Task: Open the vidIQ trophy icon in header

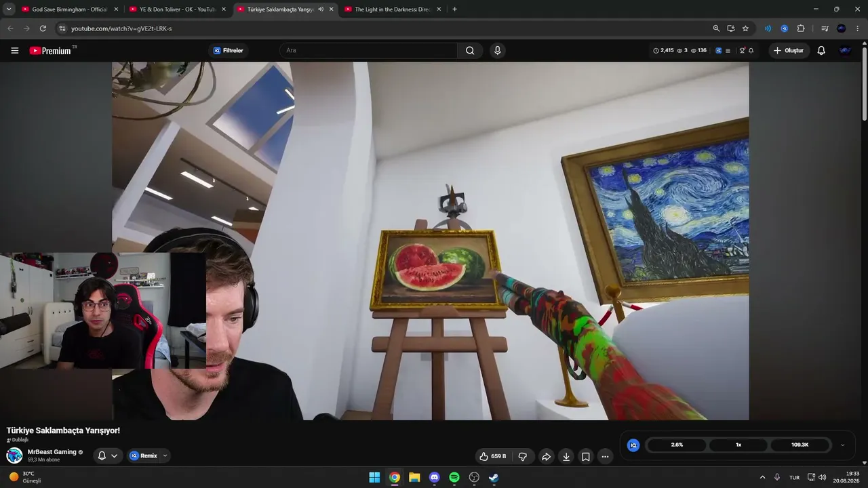Action: click(x=743, y=51)
